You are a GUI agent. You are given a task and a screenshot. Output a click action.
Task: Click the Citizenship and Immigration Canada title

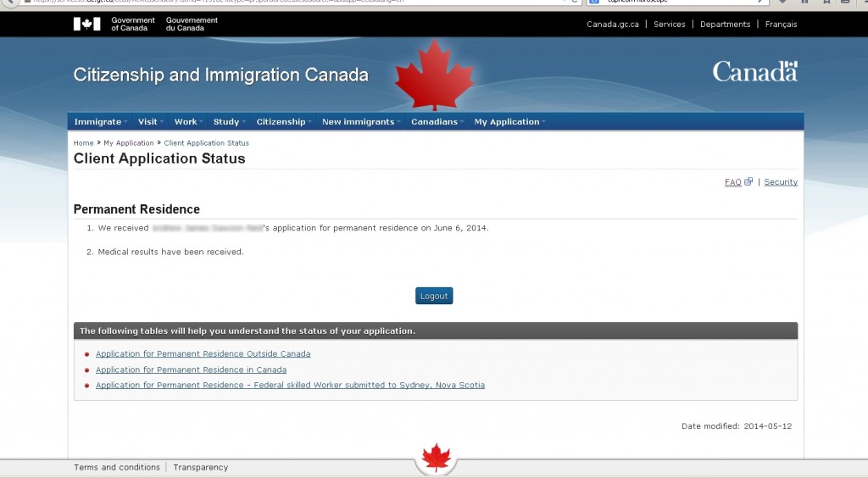point(221,75)
